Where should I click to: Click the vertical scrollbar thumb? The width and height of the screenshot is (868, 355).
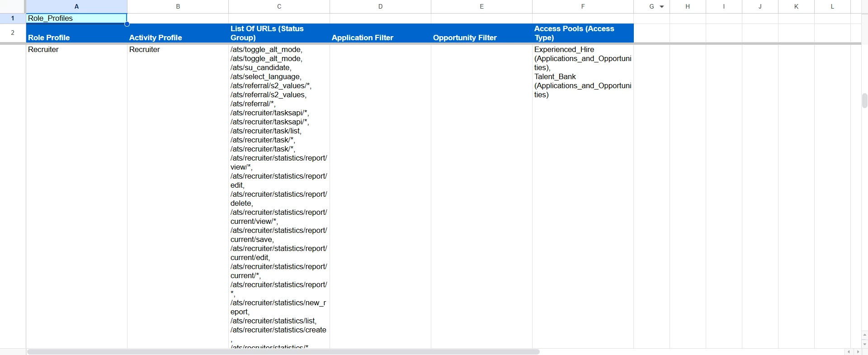(x=864, y=100)
